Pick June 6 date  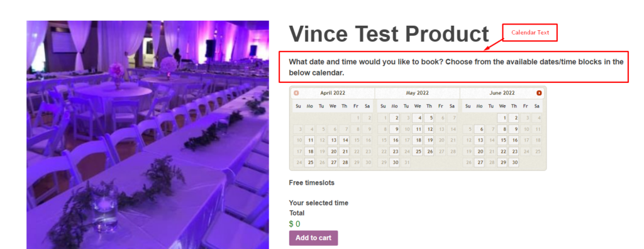[479, 129]
